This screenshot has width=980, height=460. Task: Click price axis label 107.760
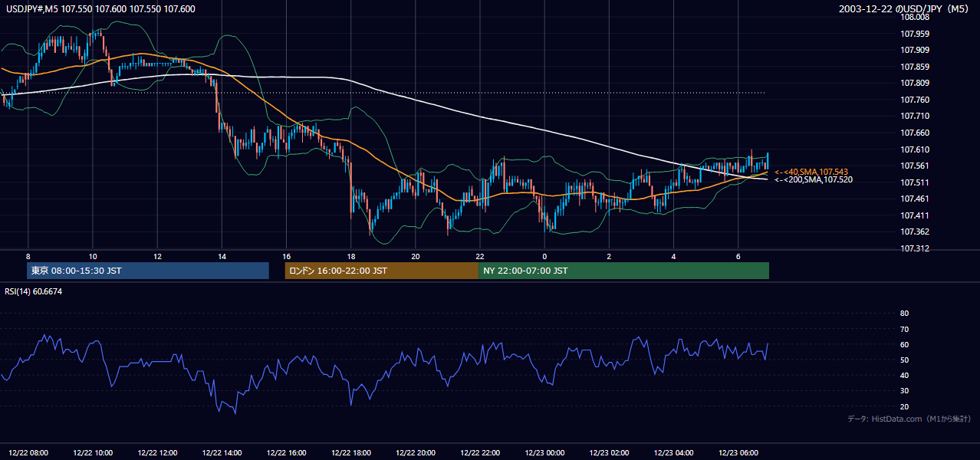click(x=915, y=100)
